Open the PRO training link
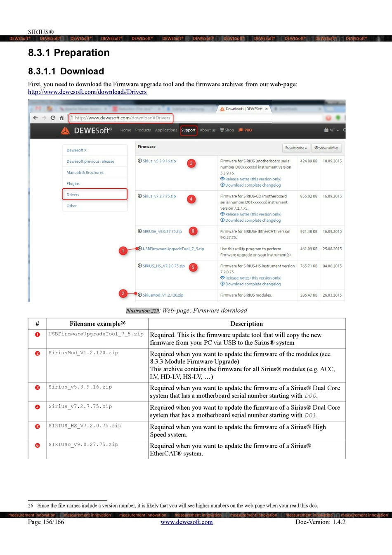The width and height of the screenshot is (392, 555). [245, 130]
